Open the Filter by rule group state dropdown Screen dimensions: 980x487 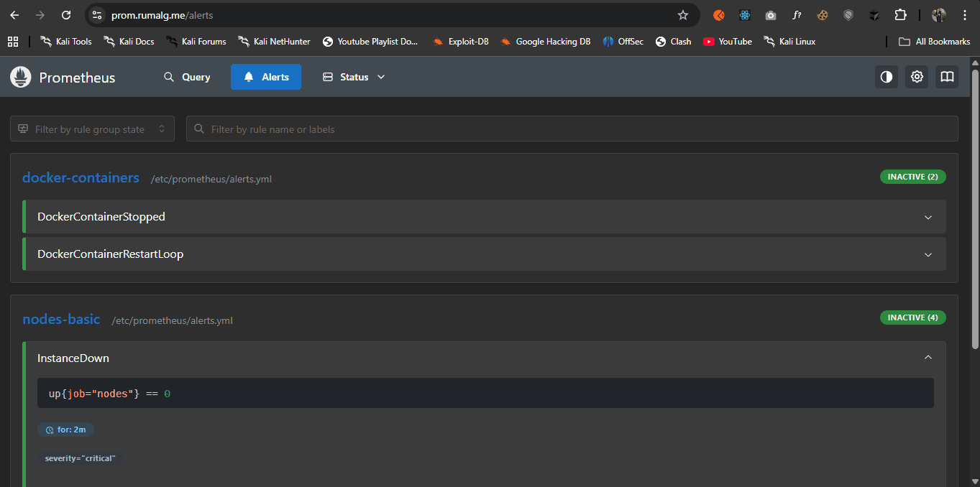point(92,129)
